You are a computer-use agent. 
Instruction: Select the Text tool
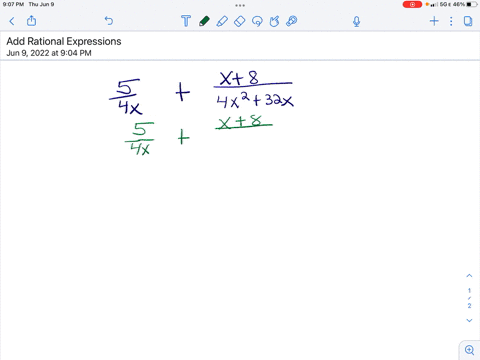point(186,21)
